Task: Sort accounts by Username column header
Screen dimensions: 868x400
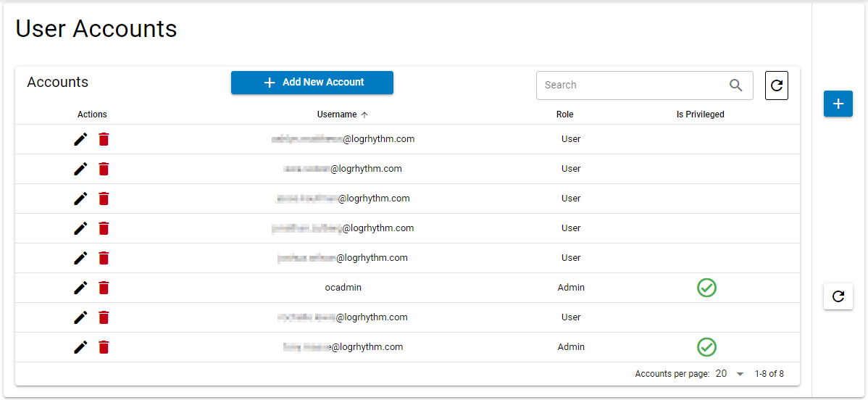Action: point(337,114)
